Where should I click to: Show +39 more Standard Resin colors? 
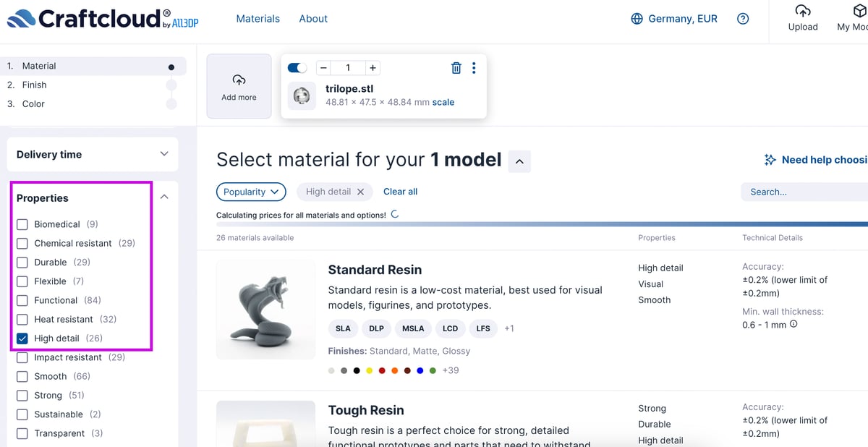[451, 370]
